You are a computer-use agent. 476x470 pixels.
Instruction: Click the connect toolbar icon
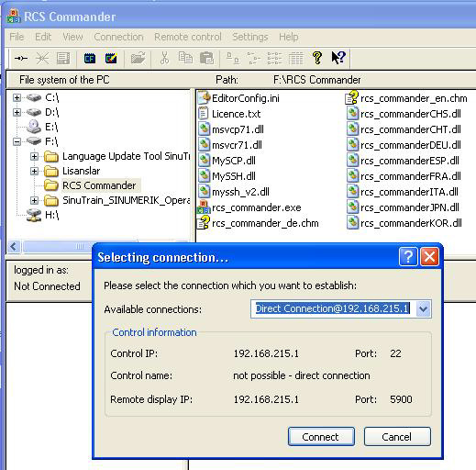tap(21, 58)
